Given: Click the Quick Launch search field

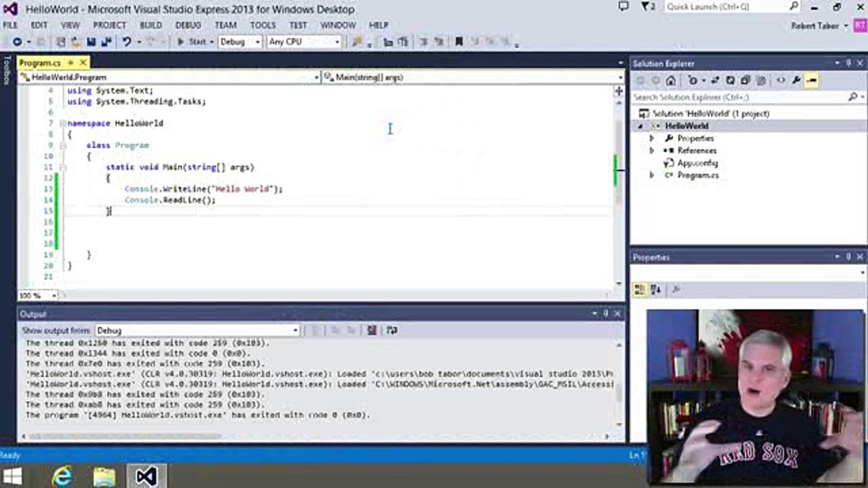Looking at the screenshot, I should pyautogui.click(x=732, y=7).
